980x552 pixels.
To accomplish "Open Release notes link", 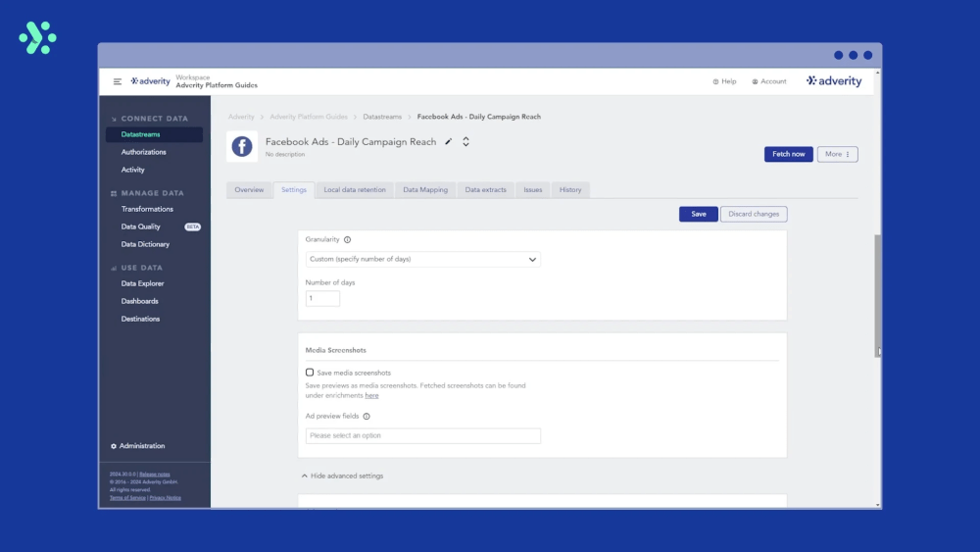I will coord(155,475).
